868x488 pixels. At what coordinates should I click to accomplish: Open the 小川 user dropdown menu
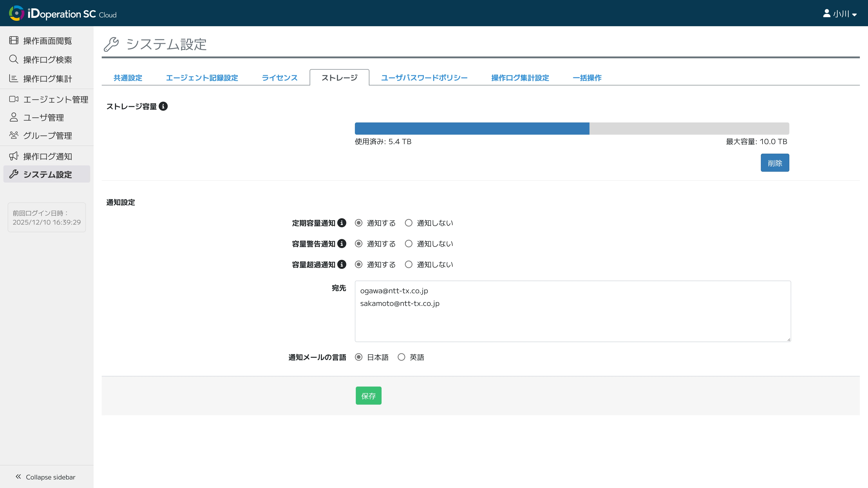tap(840, 14)
